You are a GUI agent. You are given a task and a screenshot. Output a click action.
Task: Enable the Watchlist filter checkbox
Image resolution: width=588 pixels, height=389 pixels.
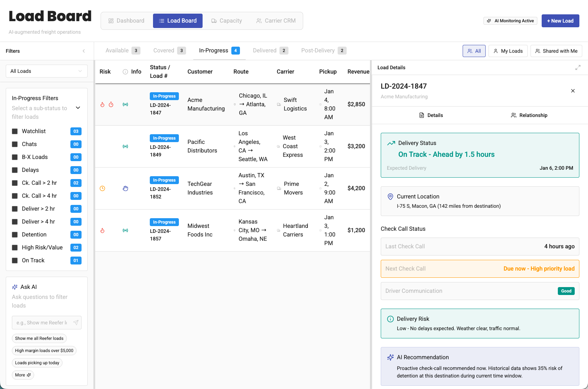tap(15, 131)
